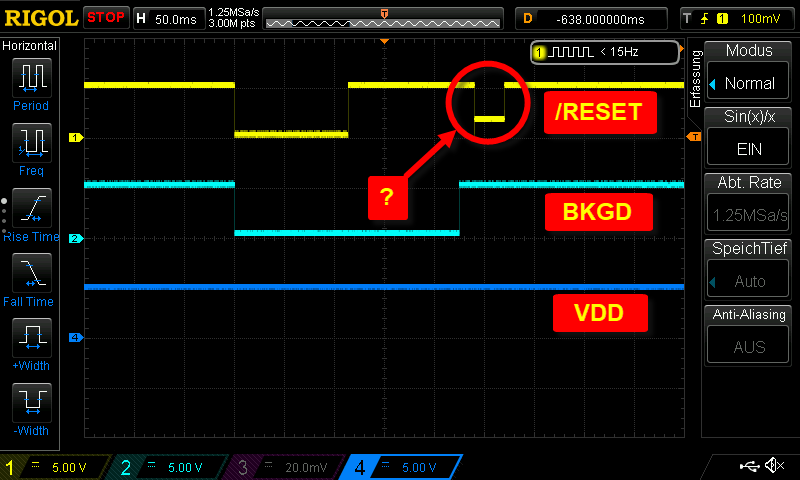Viewport: 800px width, 480px height.
Task: Click the channel 2 ground level marker
Action: point(76,238)
